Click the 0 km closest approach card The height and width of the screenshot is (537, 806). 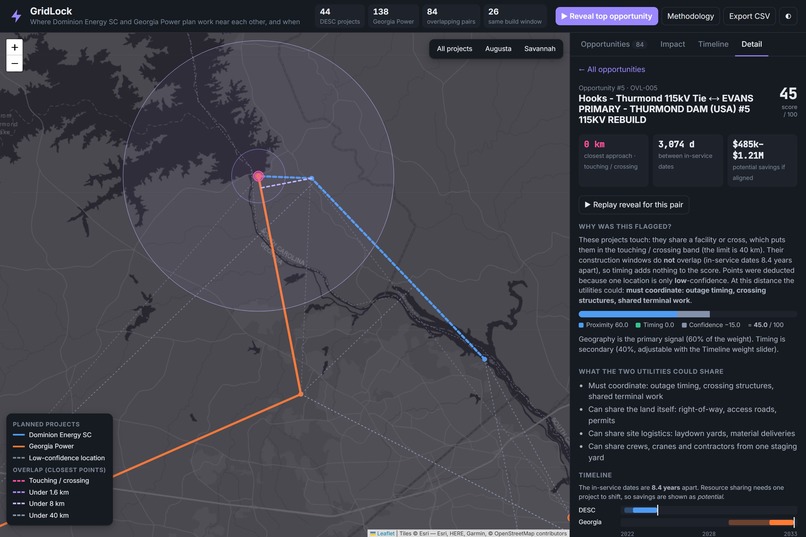coord(613,160)
